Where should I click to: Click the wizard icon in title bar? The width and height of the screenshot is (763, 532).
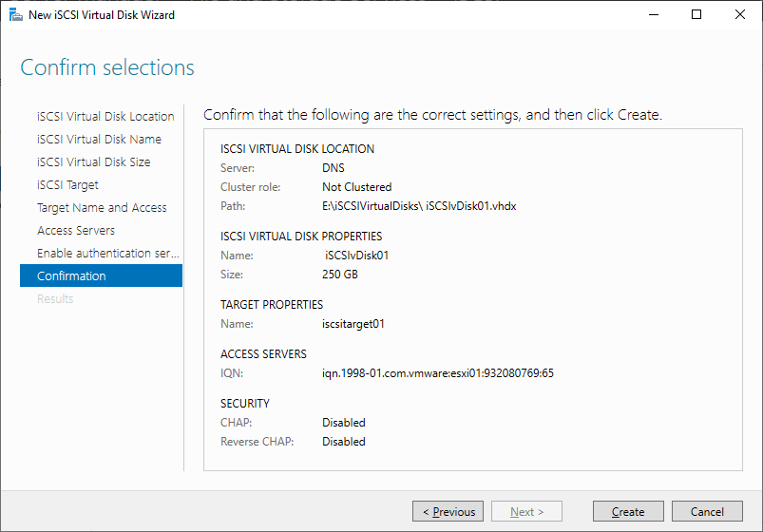15,14
